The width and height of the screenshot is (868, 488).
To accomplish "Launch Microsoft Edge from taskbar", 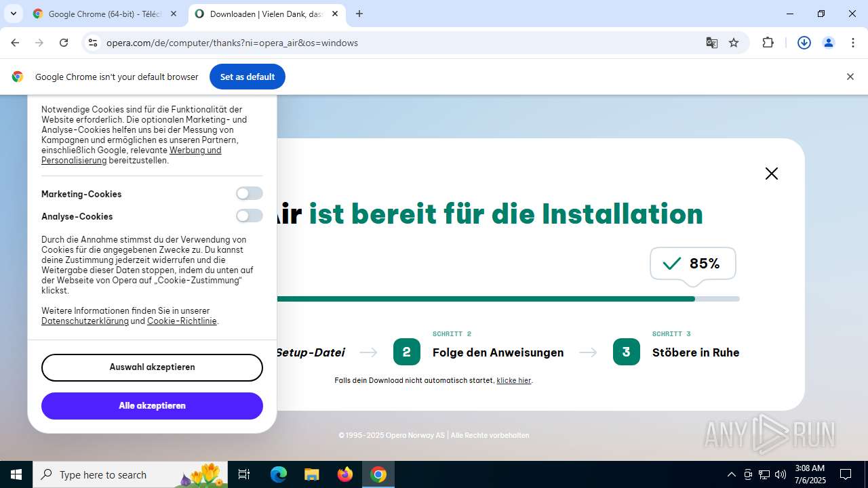I will (x=279, y=474).
